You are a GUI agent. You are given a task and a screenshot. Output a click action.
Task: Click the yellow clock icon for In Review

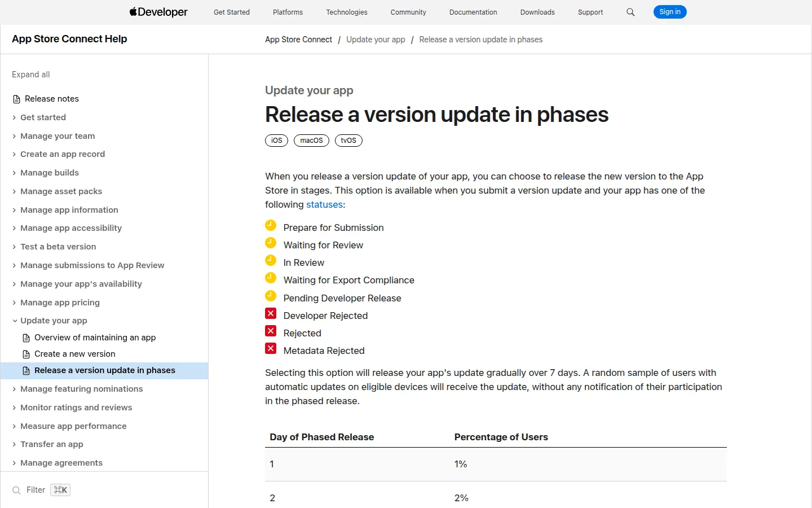(x=271, y=260)
